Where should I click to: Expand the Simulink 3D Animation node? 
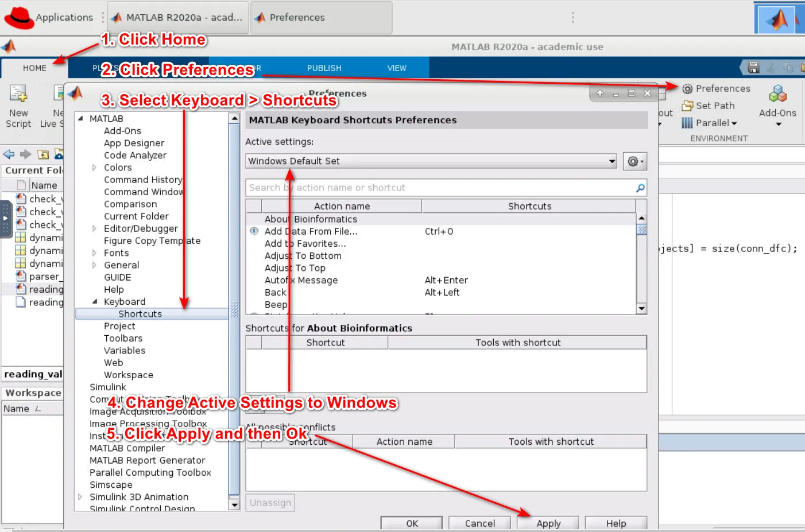point(80,497)
